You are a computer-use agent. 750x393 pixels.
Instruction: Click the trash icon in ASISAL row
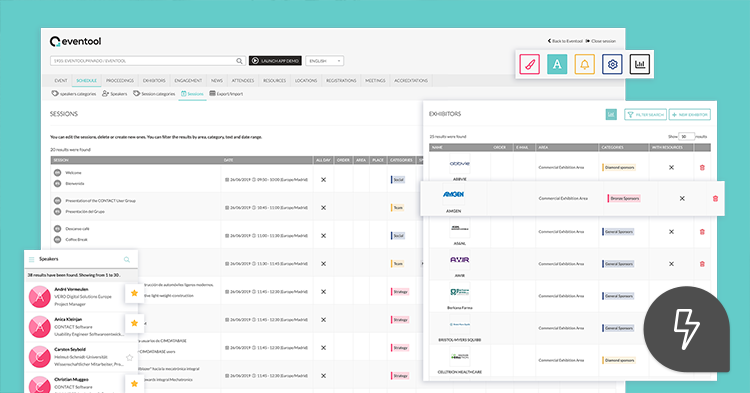coord(702,231)
